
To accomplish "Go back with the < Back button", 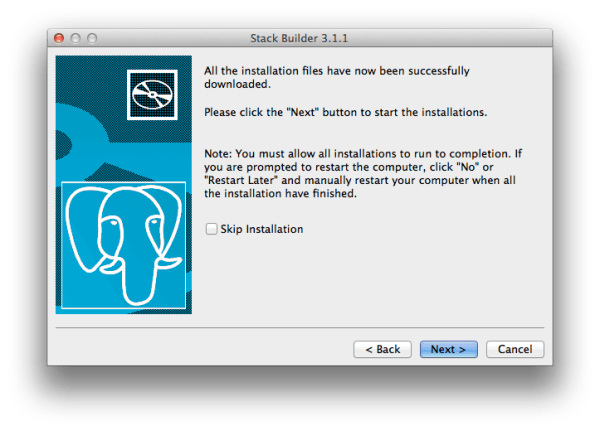I will pyautogui.click(x=382, y=349).
